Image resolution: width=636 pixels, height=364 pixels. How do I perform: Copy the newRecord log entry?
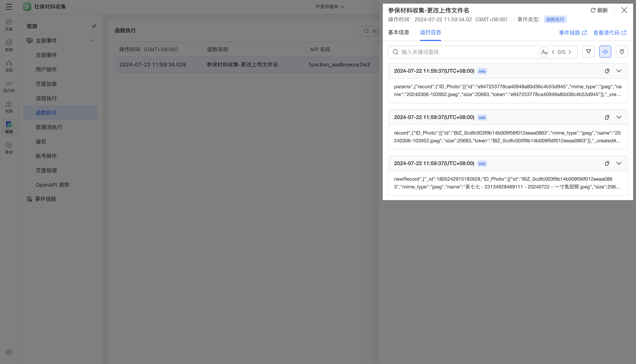607,164
